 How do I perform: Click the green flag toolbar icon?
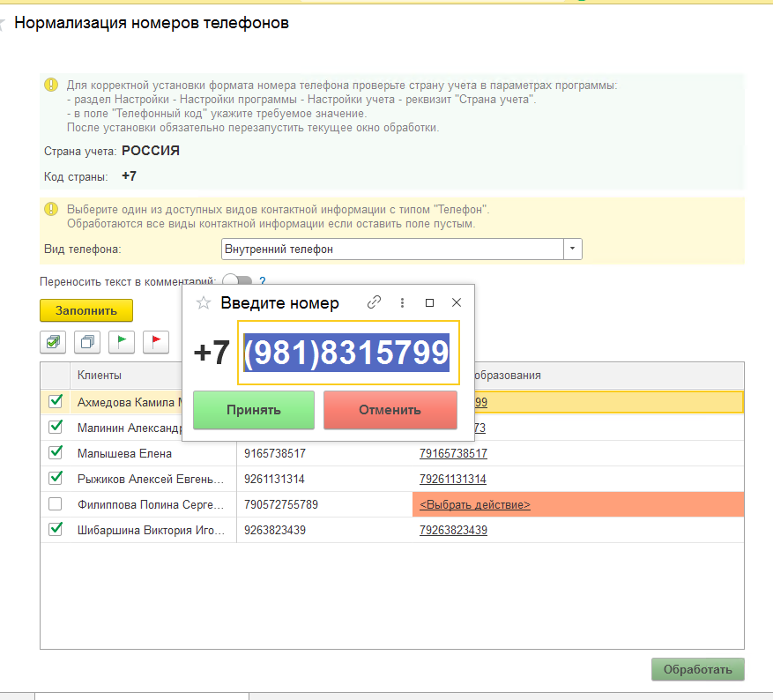(122, 341)
